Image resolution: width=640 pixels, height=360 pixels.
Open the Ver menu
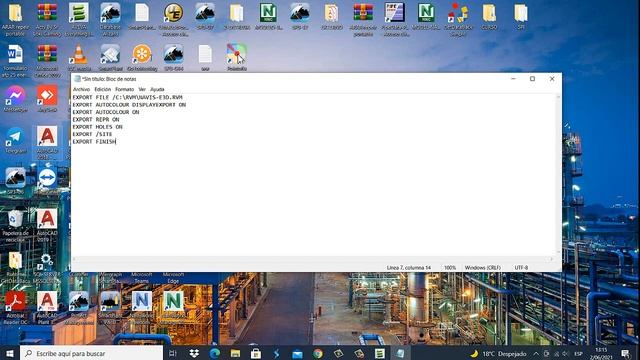pos(142,89)
